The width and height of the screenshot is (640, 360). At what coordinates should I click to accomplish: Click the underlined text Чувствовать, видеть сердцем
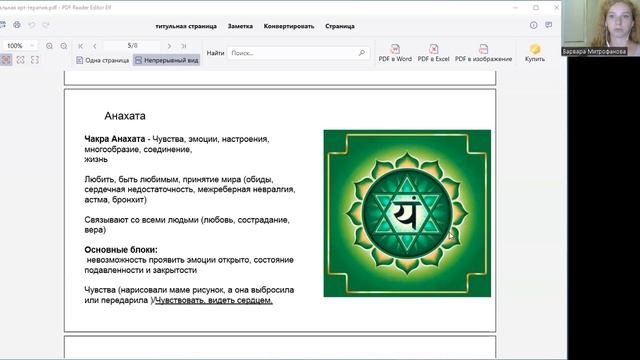(x=213, y=300)
